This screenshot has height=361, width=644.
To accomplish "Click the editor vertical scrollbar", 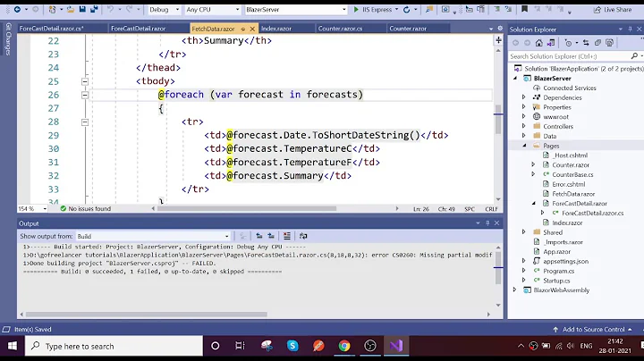I will click(x=497, y=116).
